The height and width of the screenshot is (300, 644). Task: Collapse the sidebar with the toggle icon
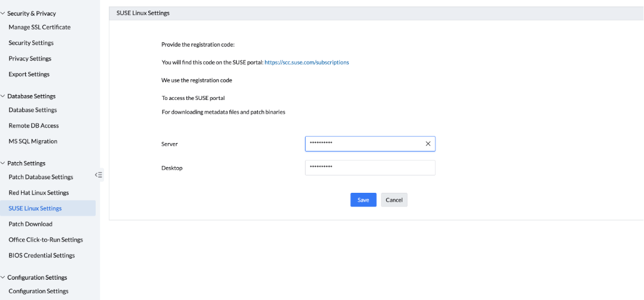tap(99, 175)
